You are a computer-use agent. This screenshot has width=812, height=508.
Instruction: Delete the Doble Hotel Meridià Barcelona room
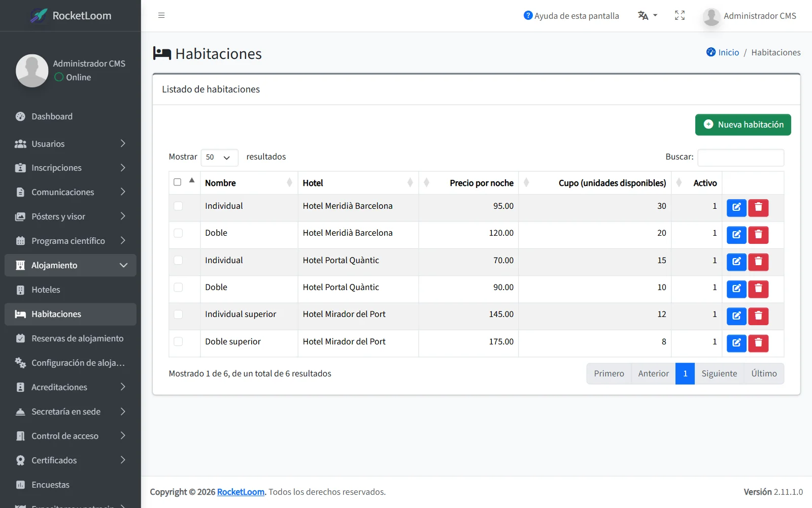(758, 235)
